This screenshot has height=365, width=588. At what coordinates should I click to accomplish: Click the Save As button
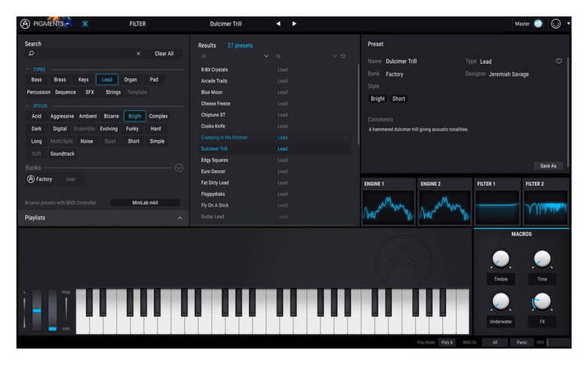tap(548, 166)
